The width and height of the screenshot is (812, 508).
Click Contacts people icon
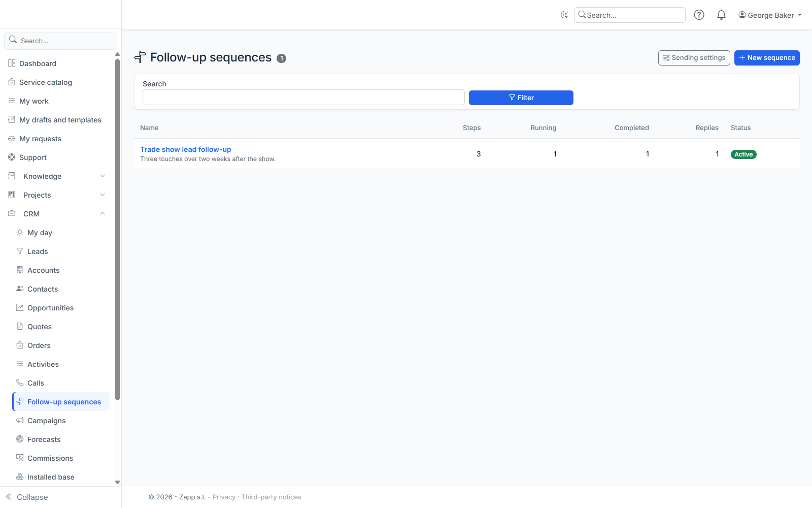click(x=20, y=289)
